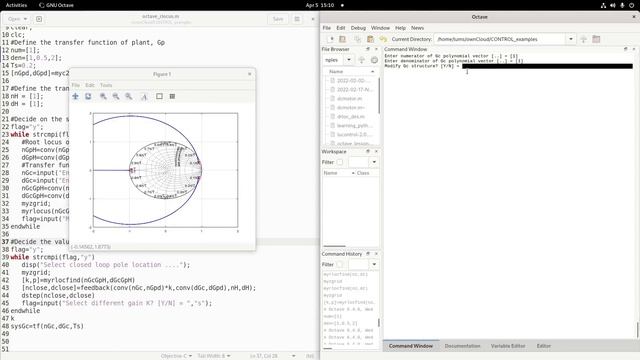The width and height of the screenshot is (640, 360).
Task: Click volume icon in top bar
Action: pyautogui.click(x=613, y=5)
